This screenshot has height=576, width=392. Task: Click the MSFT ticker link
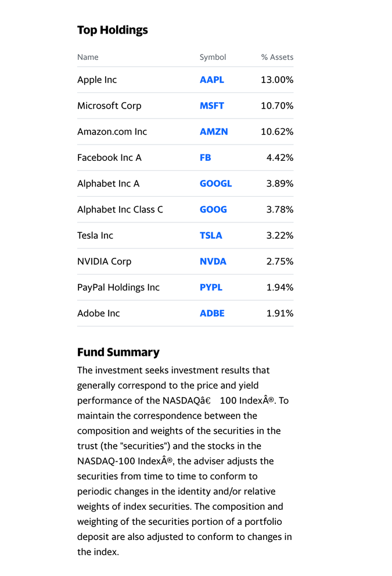pyautogui.click(x=211, y=106)
